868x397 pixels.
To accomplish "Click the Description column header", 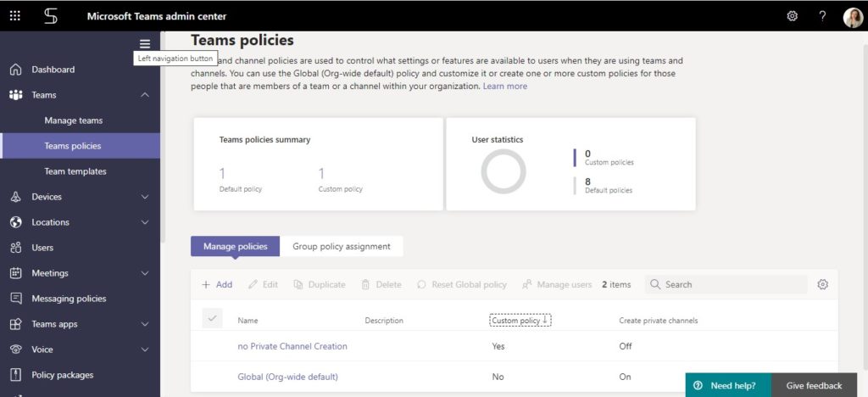I will pos(384,321).
